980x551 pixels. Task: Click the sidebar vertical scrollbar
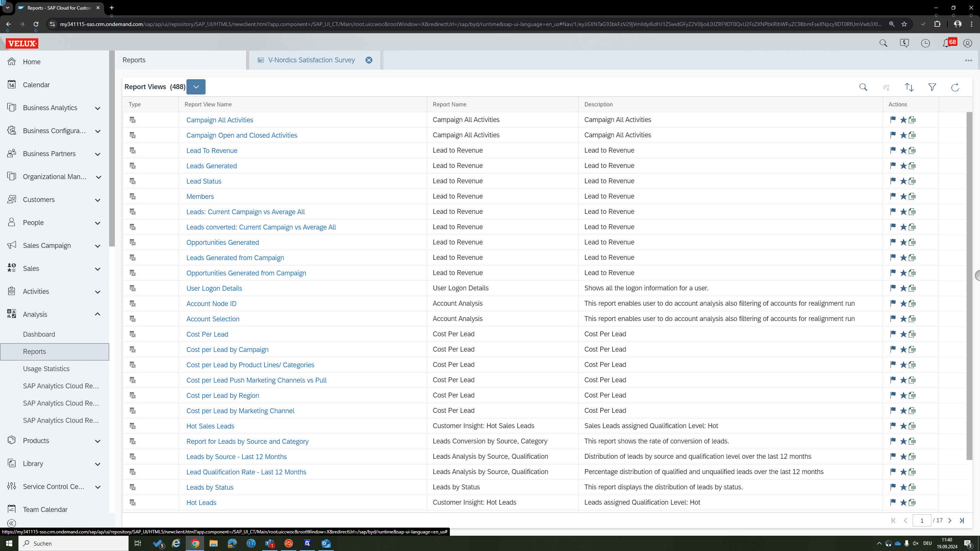click(112, 148)
